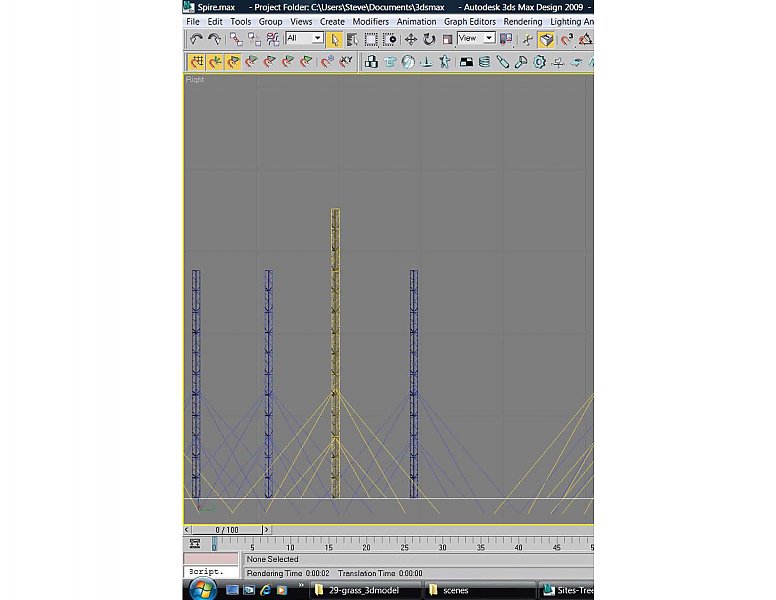776x600 pixels.
Task: Click the Right viewport label
Action: point(194,80)
